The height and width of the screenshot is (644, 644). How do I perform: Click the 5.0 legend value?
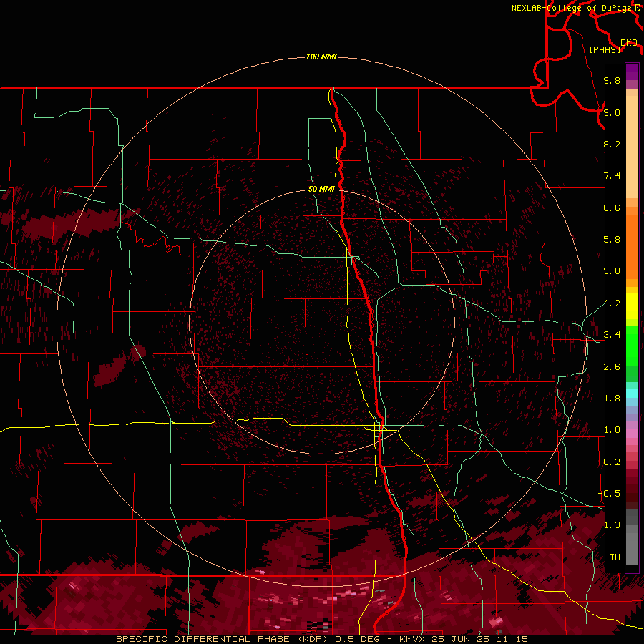pyautogui.click(x=612, y=271)
